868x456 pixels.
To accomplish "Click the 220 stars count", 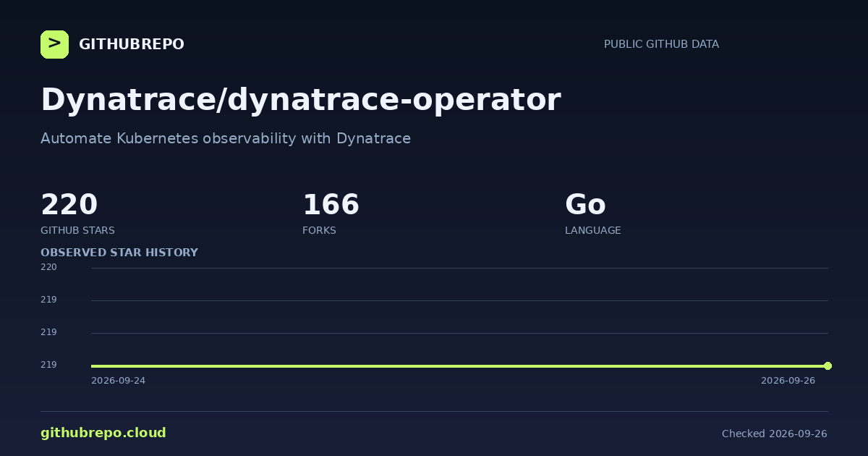I will pos(69,205).
